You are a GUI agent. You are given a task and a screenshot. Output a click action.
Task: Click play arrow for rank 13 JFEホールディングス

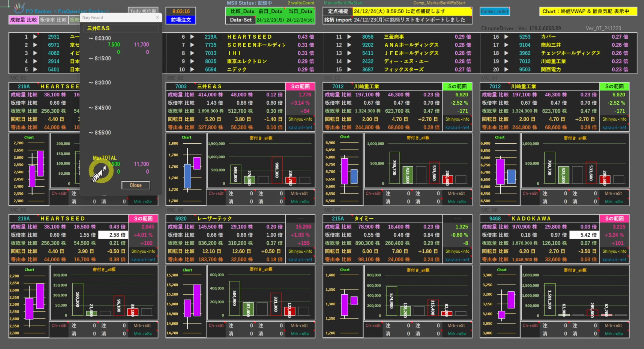click(349, 53)
